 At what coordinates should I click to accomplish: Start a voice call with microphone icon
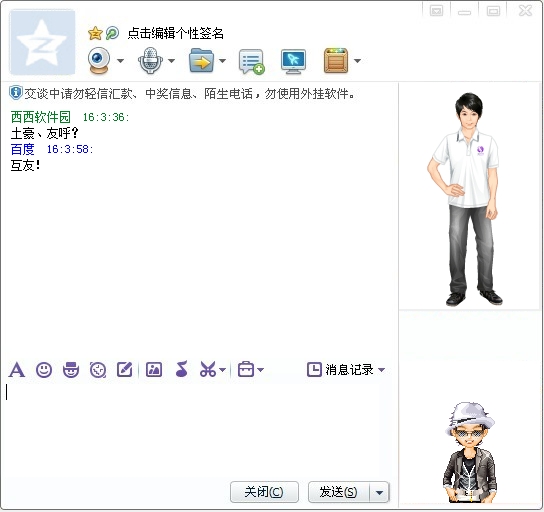150,60
